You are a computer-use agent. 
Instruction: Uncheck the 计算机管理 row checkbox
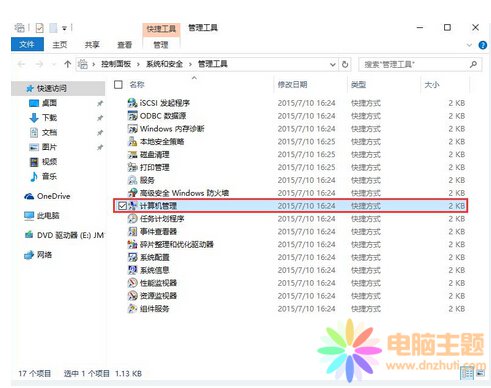[x=122, y=206]
